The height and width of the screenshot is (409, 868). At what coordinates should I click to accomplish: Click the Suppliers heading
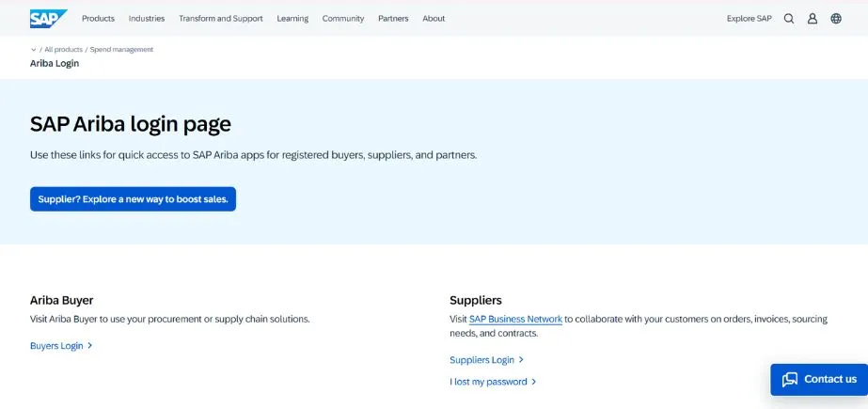click(x=476, y=300)
